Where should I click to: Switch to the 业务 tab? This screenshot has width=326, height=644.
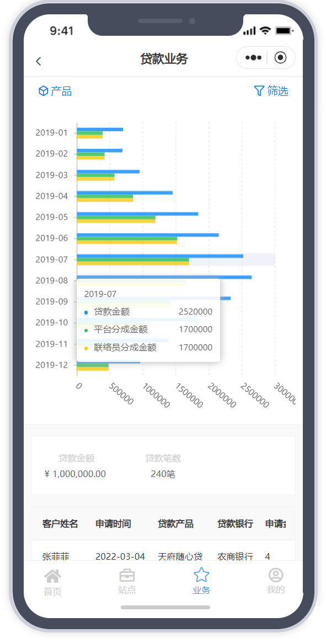[x=201, y=581]
